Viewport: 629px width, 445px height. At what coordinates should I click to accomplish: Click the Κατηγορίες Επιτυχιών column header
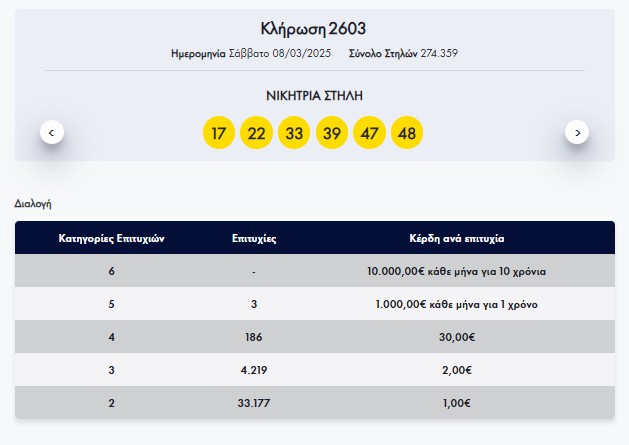[112, 238]
